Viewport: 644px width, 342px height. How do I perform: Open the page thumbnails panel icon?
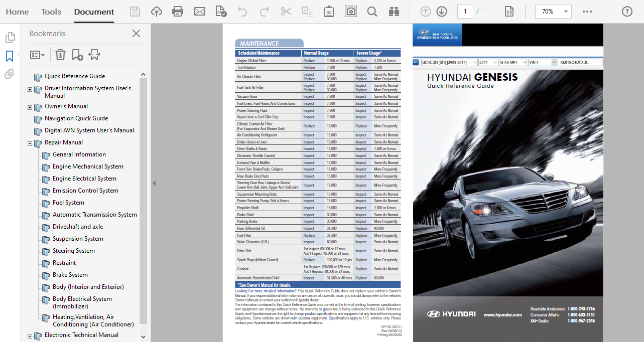pyautogui.click(x=9, y=38)
